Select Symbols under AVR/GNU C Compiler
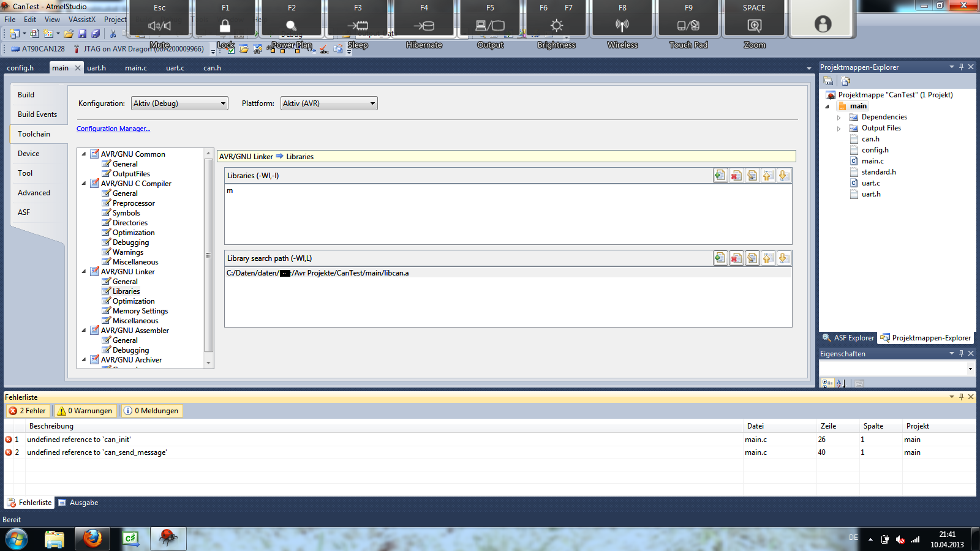The width and height of the screenshot is (980, 551). pyautogui.click(x=126, y=213)
